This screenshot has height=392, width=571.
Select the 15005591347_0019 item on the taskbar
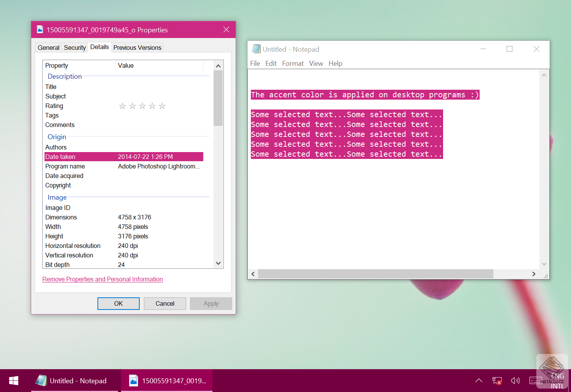(x=167, y=380)
